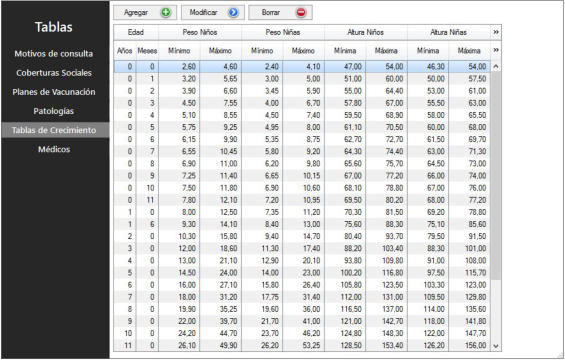The width and height of the screenshot is (565, 360).
Task: Select cell 105,80 in the table
Action: point(345,285)
